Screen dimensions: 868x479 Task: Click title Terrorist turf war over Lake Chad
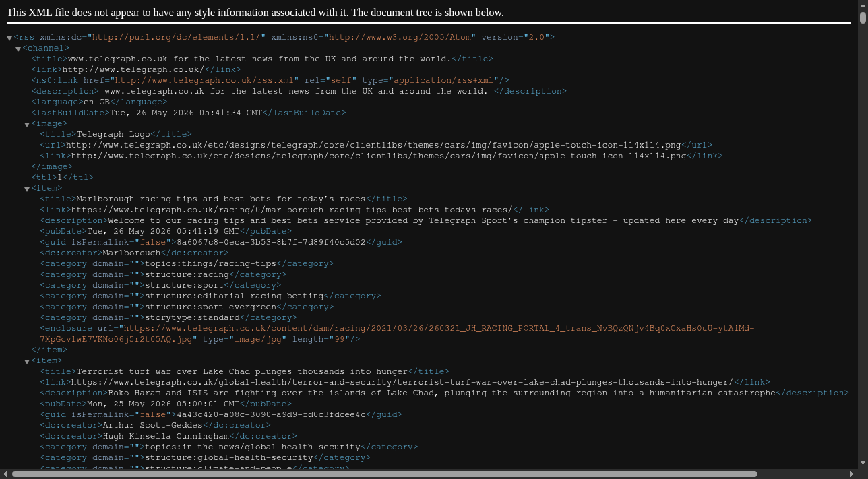242,371
